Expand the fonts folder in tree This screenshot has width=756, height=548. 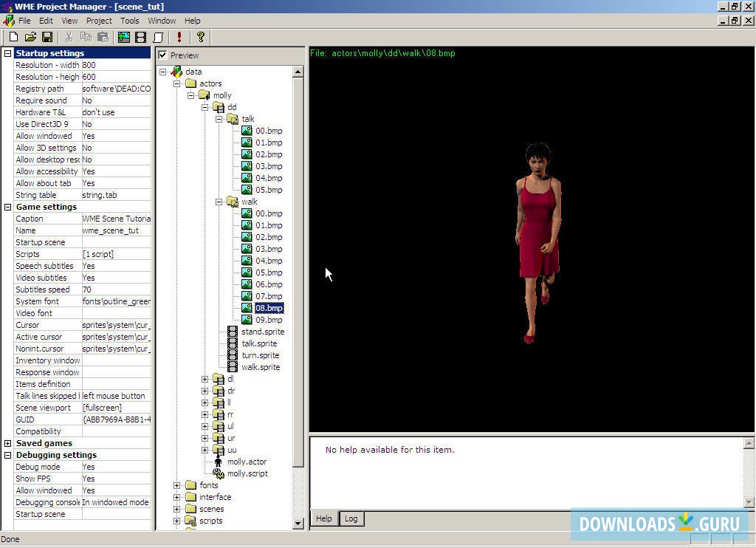[176, 485]
